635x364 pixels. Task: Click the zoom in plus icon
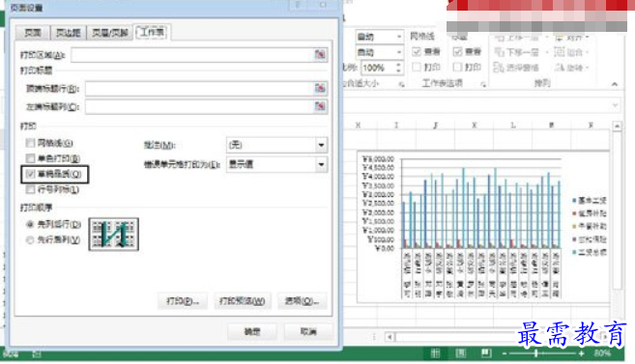582,354
